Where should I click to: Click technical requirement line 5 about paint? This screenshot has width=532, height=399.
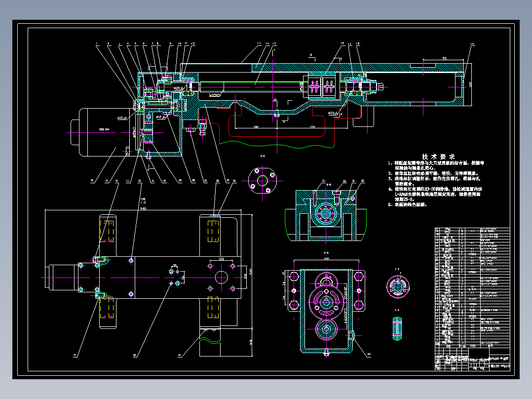point(408,204)
